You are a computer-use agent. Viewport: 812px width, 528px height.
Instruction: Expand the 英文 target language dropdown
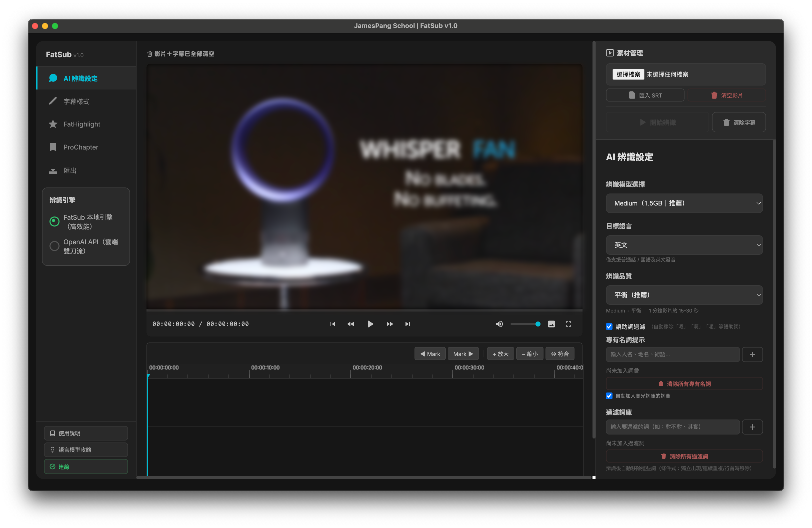pos(684,245)
